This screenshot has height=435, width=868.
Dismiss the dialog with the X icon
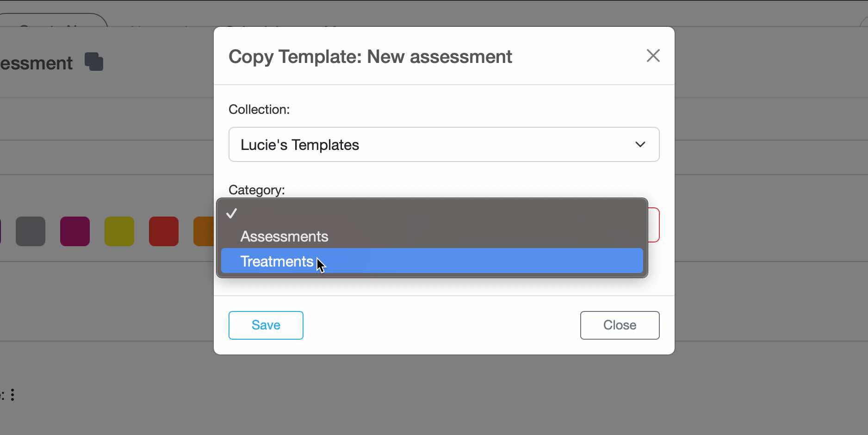point(653,56)
